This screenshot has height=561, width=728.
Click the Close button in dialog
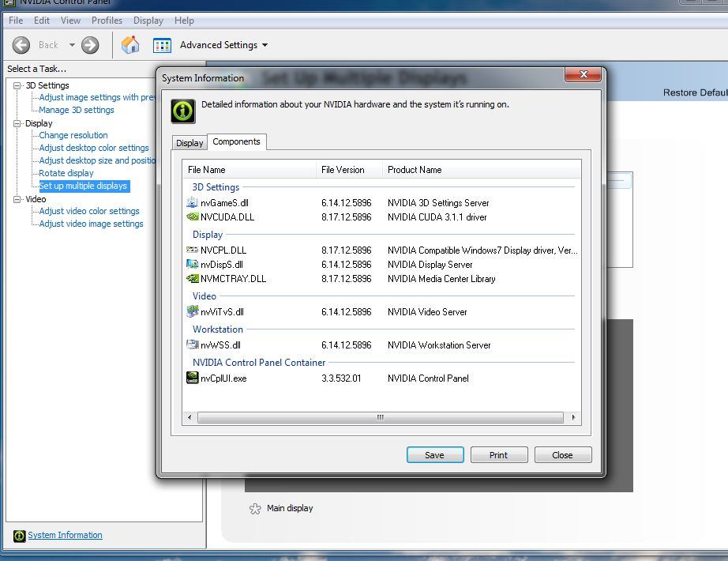(563, 455)
